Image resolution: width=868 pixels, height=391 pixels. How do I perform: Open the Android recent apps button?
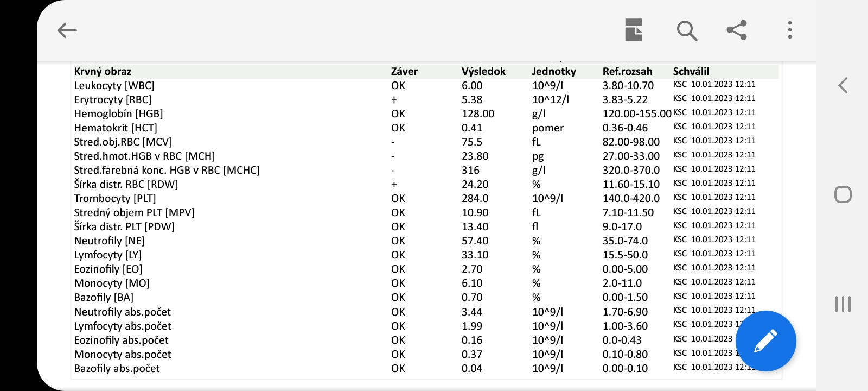tap(843, 304)
